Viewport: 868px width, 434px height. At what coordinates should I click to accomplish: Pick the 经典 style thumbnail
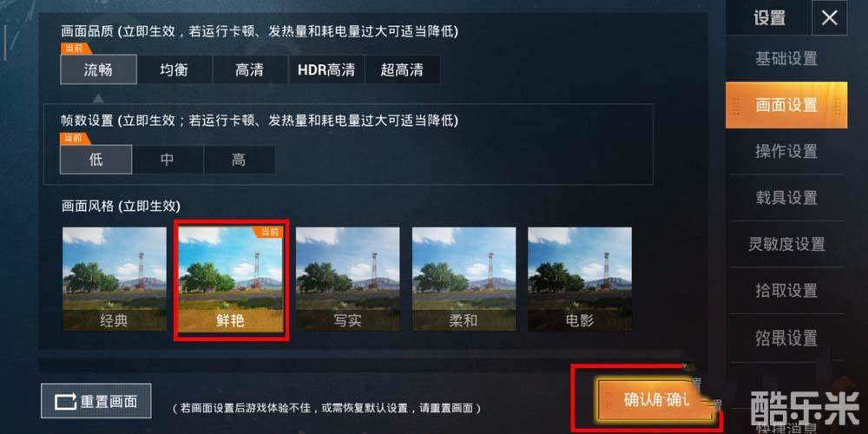click(x=114, y=279)
